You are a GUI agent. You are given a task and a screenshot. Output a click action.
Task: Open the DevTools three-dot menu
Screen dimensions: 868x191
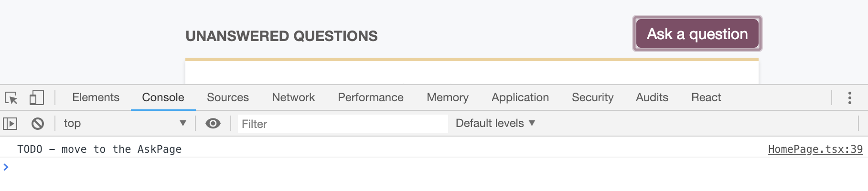(849, 98)
